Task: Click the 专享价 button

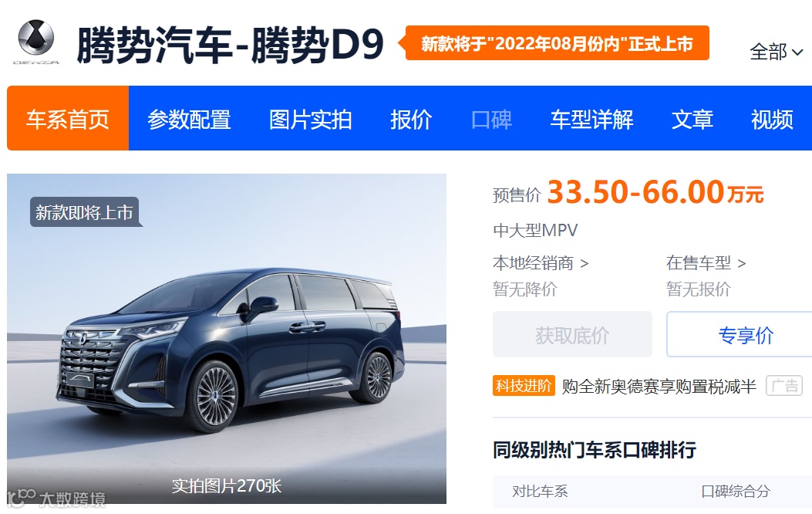Action: pos(746,335)
